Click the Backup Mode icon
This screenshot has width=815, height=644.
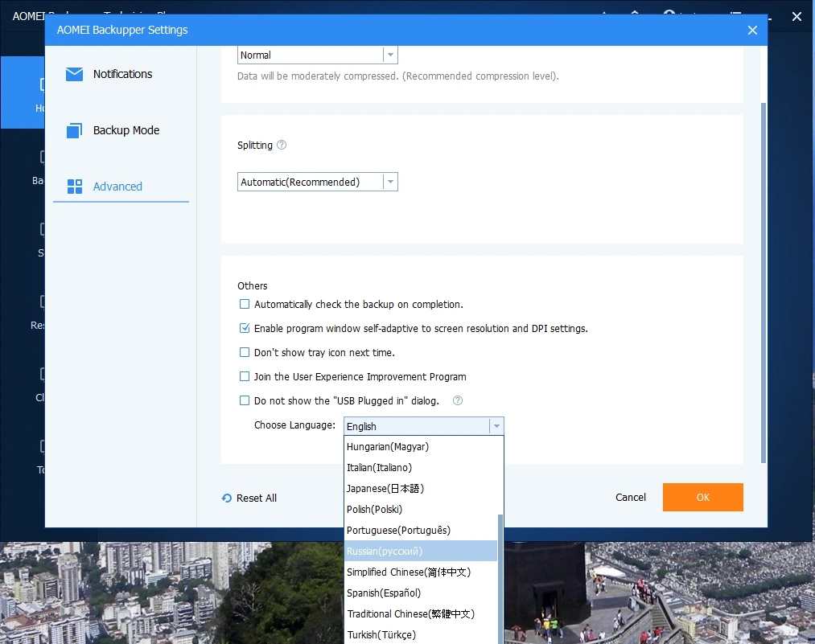[x=74, y=130]
